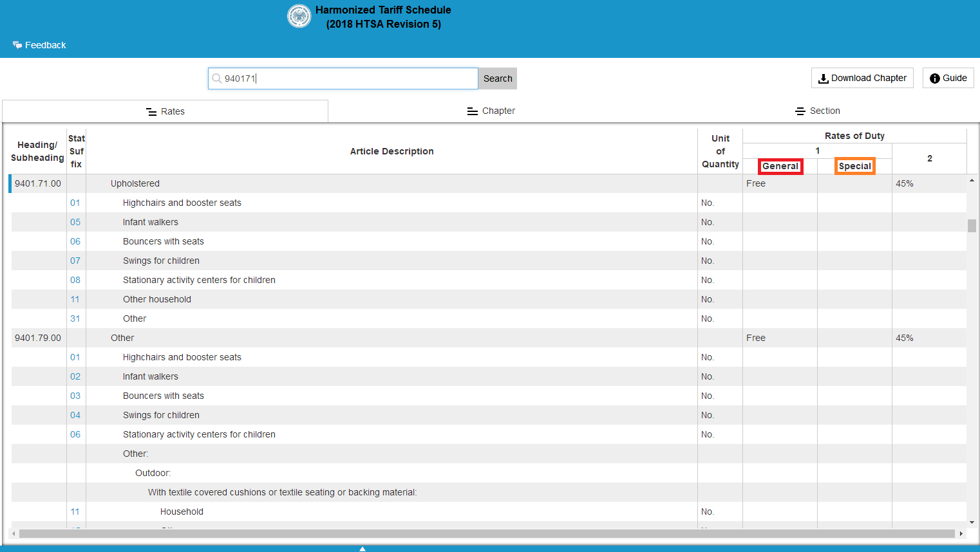Click the Upholstered description text
The height and width of the screenshot is (552, 980).
pyautogui.click(x=135, y=183)
